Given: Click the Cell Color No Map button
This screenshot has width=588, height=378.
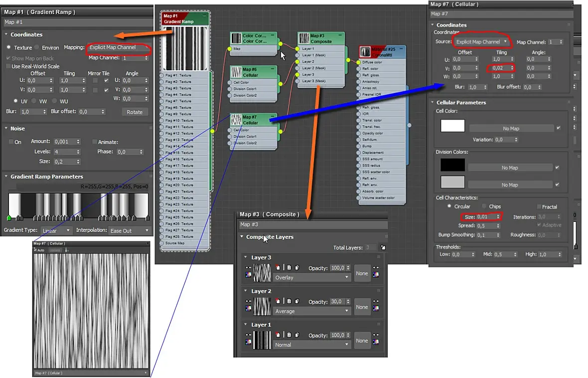Looking at the screenshot, I should click(511, 128).
